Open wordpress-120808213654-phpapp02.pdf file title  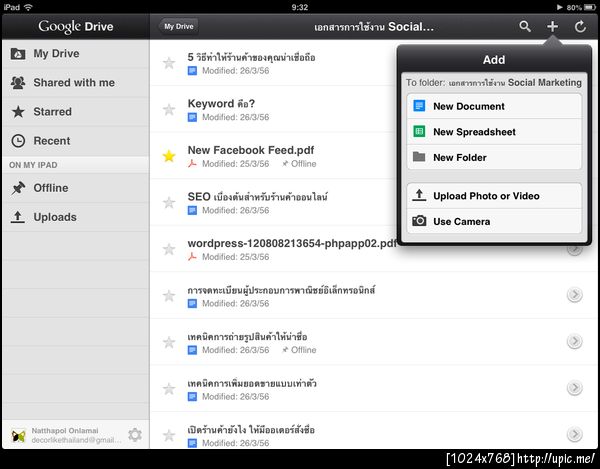(x=292, y=243)
